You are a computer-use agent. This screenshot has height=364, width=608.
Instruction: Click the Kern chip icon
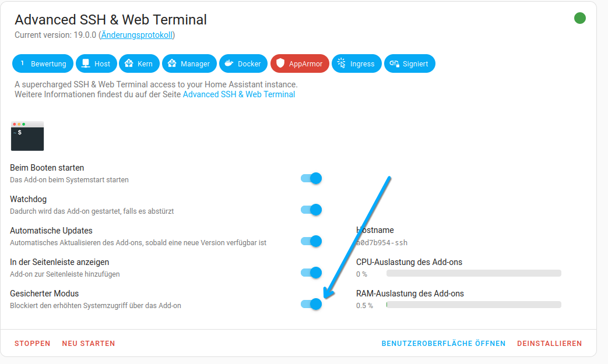pos(129,63)
